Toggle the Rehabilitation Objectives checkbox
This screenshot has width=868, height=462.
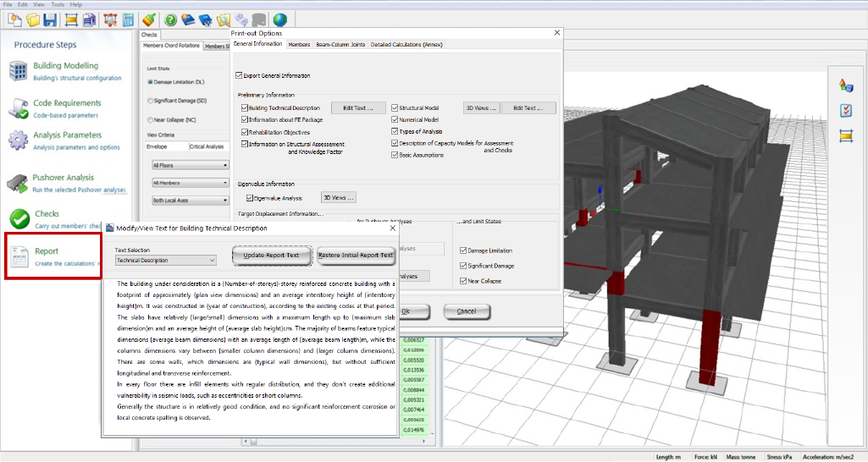click(x=244, y=132)
